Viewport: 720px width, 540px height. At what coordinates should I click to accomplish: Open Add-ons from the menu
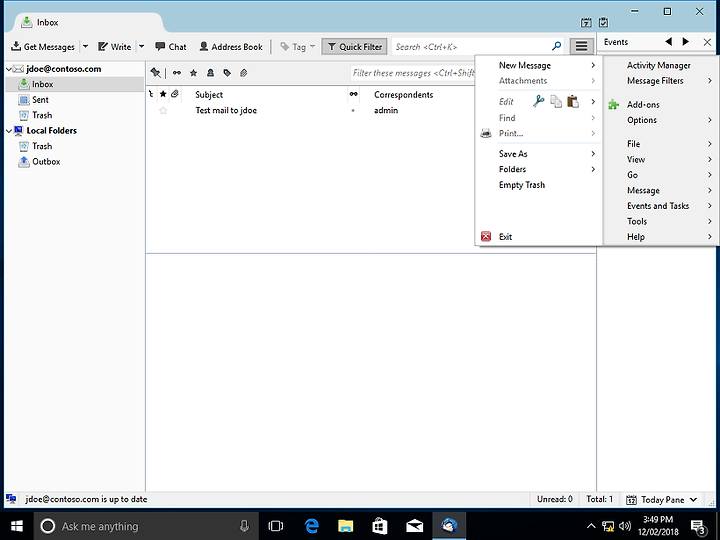tap(660, 105)
